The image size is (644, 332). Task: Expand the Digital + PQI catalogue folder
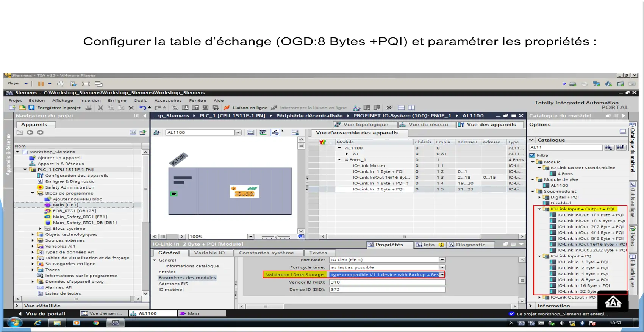point(539,197)
